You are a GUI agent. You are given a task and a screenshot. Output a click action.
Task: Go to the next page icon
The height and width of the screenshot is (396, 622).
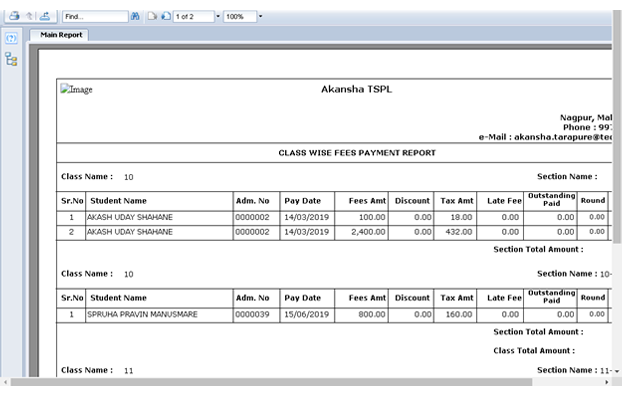[x=166, y=16]
